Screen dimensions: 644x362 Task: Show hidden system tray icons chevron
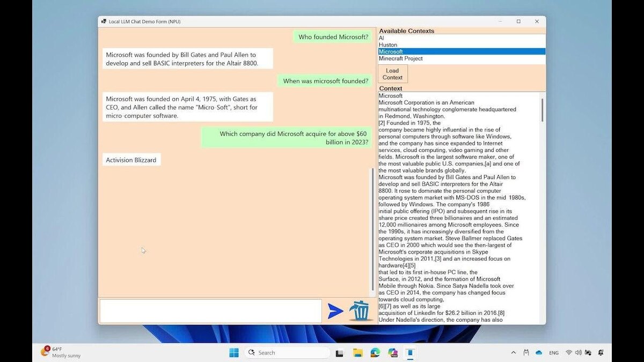[x=513, y=352]
